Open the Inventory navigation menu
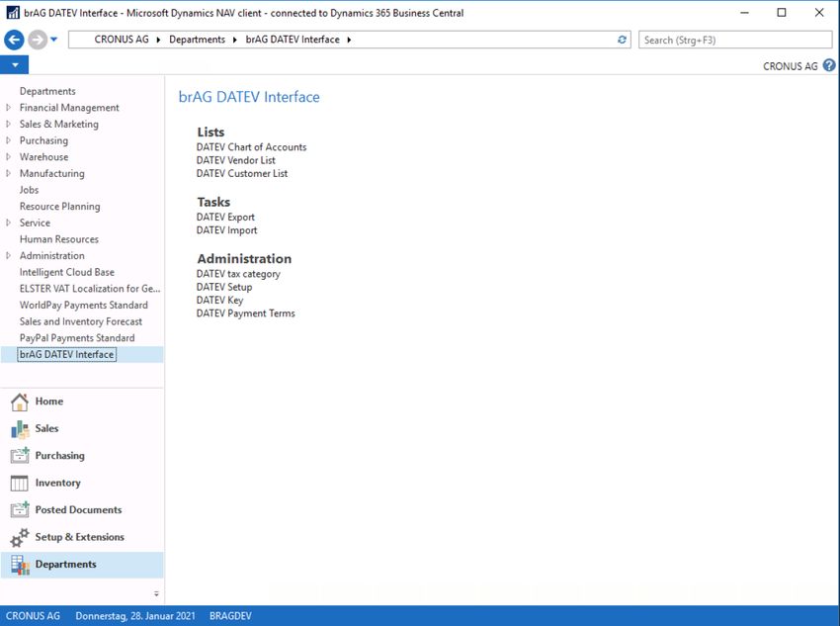840x626 pixels. click(x=58, y=483)
